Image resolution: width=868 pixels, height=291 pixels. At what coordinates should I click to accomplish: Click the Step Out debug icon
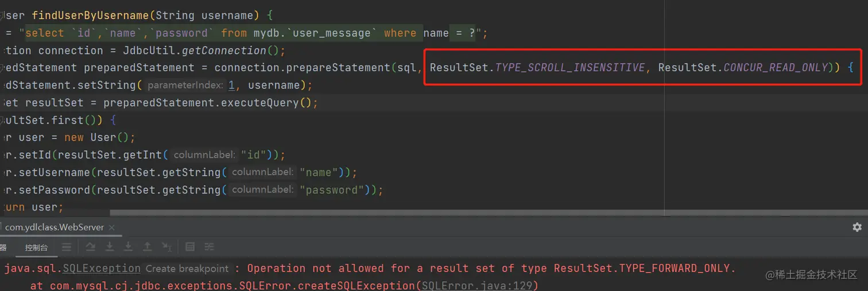tap(147, 247)
